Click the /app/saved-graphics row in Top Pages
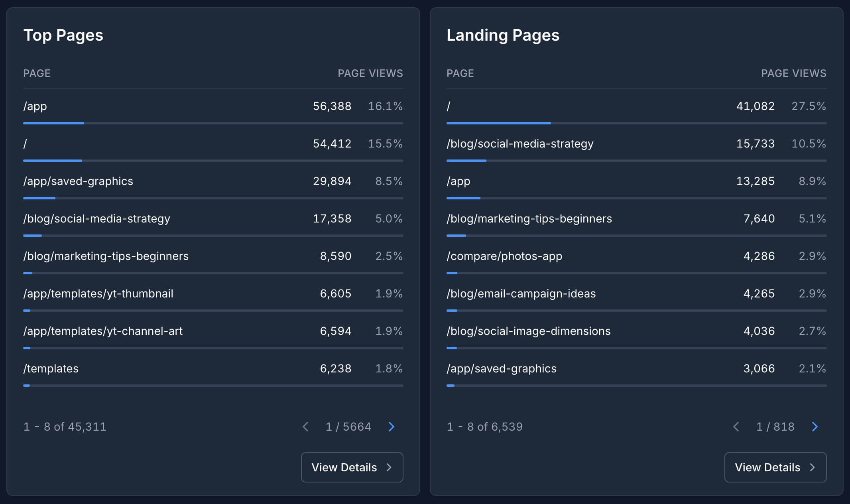Viewport: 850px width, 504px height. point(78,181)
